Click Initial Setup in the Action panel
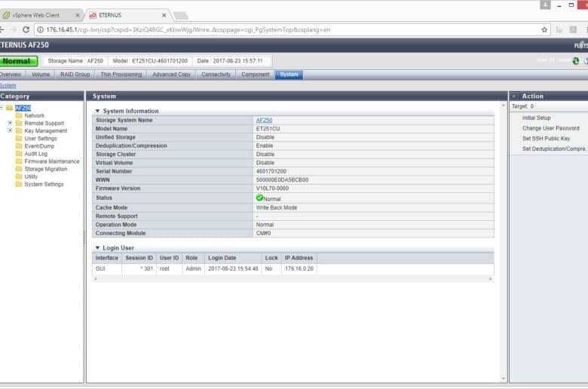588x389 pixels. tap(536, 118)
